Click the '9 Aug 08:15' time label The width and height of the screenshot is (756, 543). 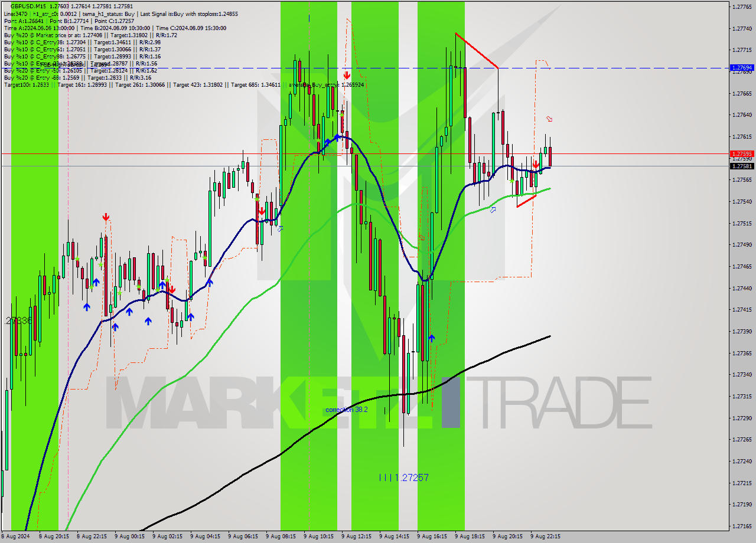[x=280, y=537]
